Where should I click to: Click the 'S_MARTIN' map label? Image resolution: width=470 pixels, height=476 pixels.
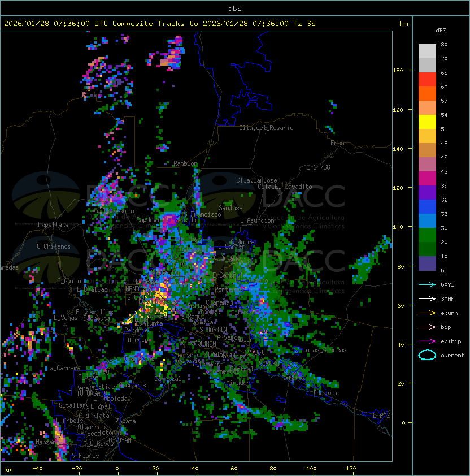tap(213, 330)
